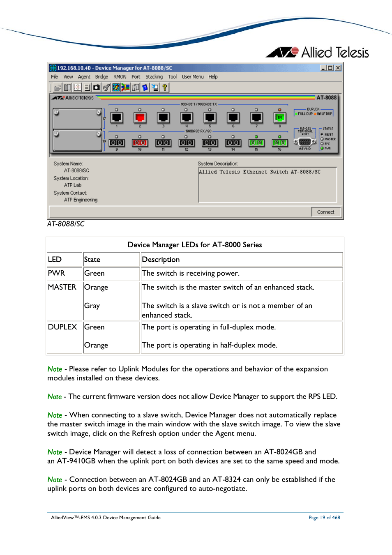
Task: Select fiber port 9 on the switch
Action: pyautogui.click(x=117, y=143)
